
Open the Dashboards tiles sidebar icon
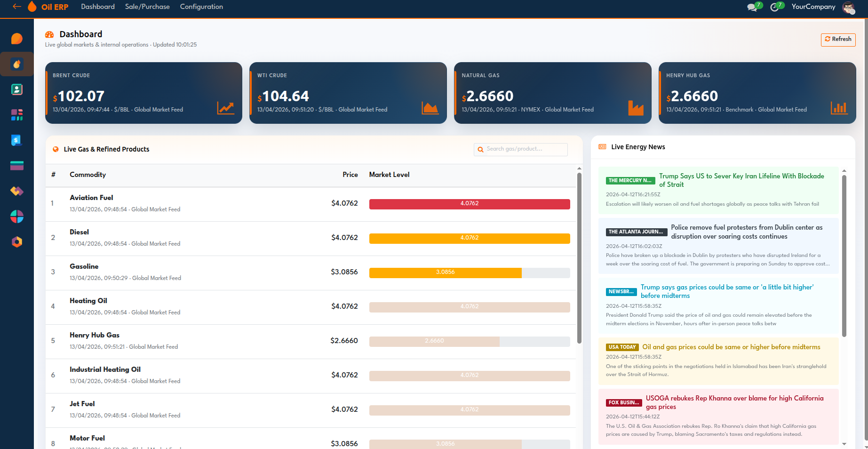tap(17, 115)
